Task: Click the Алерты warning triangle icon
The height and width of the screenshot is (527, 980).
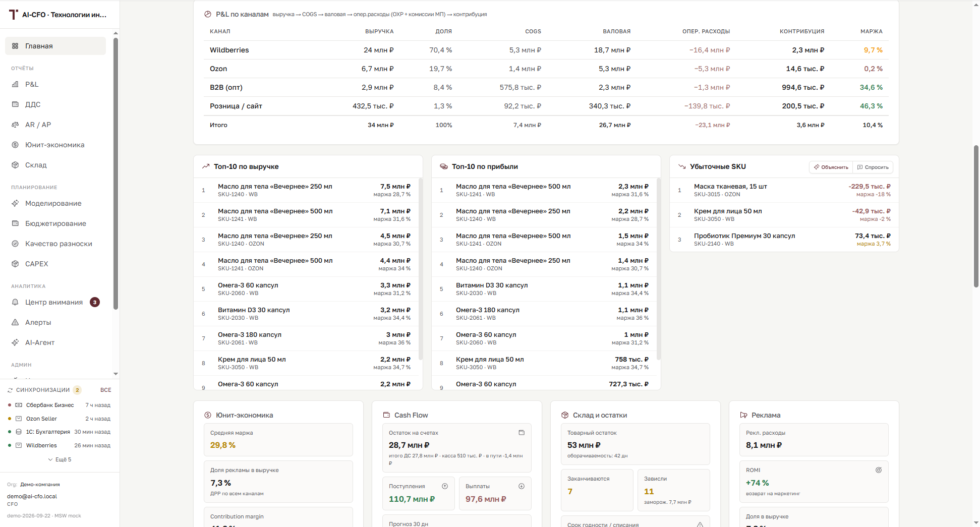Action: [x=15, y=322]
